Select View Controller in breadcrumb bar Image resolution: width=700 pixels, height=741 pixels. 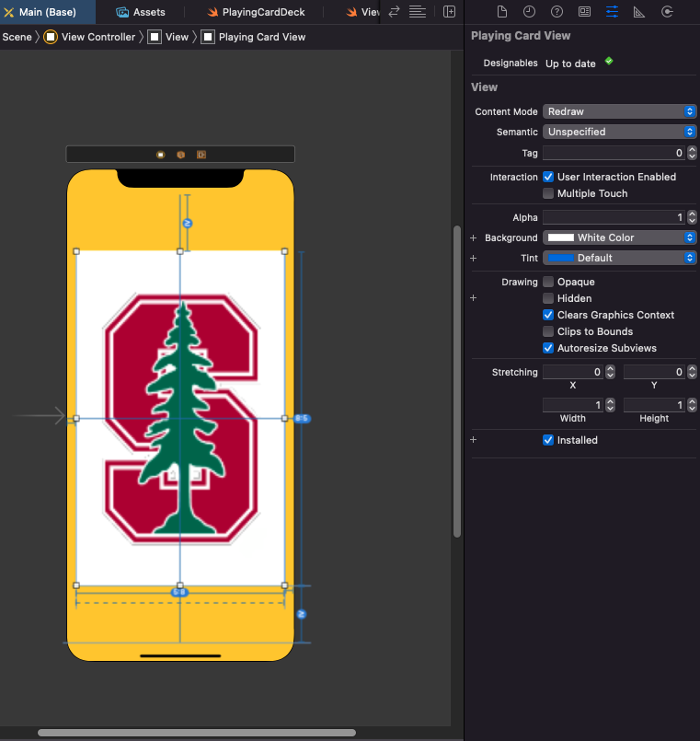(98, 37)
